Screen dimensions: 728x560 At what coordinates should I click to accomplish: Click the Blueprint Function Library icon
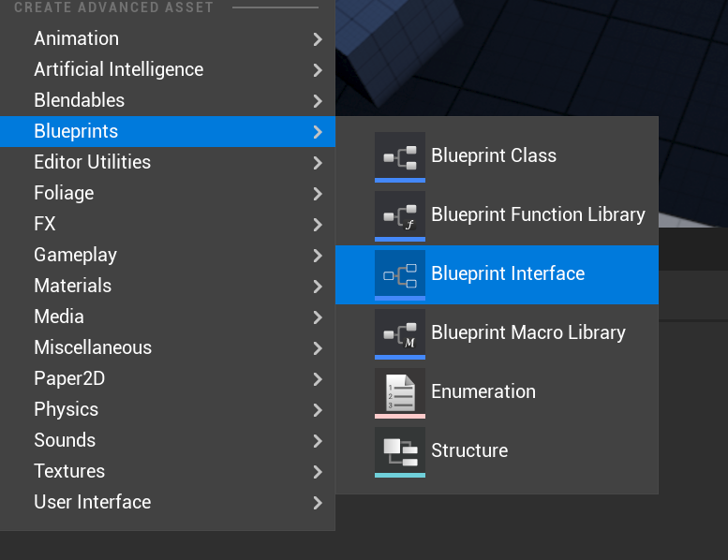400,215
